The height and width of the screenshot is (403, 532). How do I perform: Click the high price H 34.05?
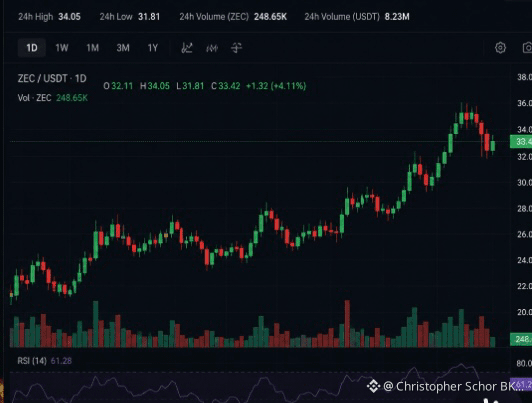155,86
